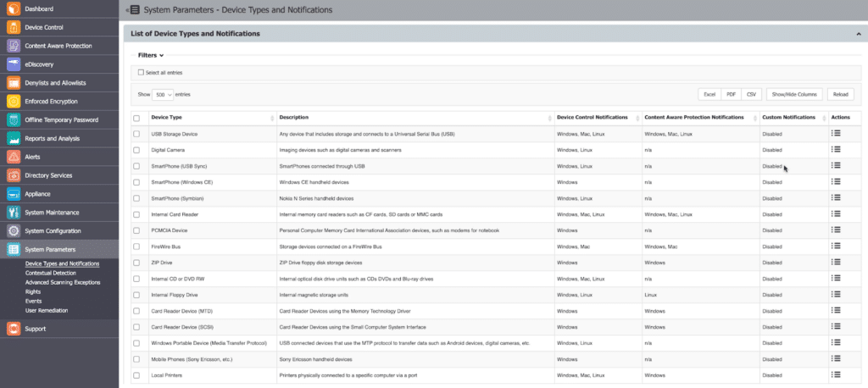The width and height of the screenshot is (868, 388).
Task: Open the eDiscovery section icon
Action: [14, 64]
